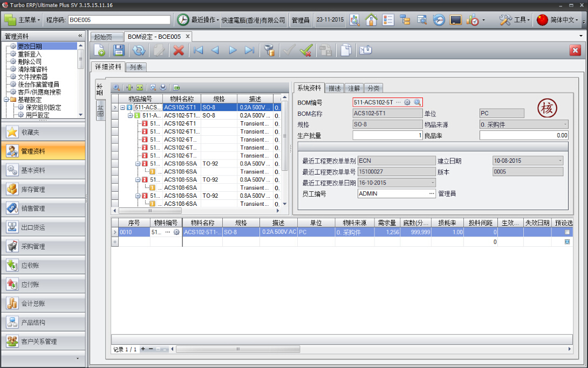
Task: Open the 简体中文 language dropdown
Action: [x=558, y=20]
